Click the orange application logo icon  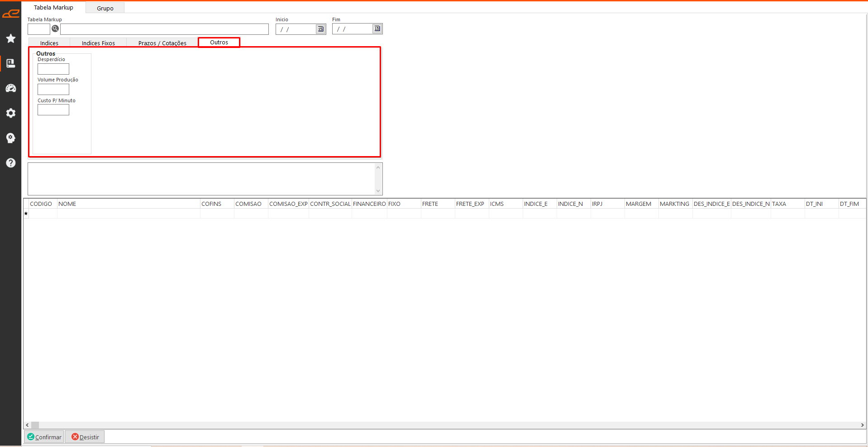[x=11, y=14]
